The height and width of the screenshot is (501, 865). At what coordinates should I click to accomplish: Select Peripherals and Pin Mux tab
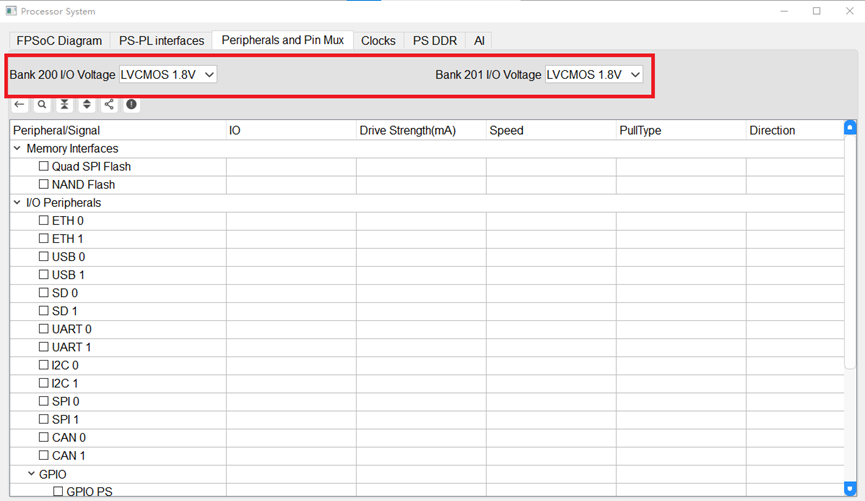point(282,40)
